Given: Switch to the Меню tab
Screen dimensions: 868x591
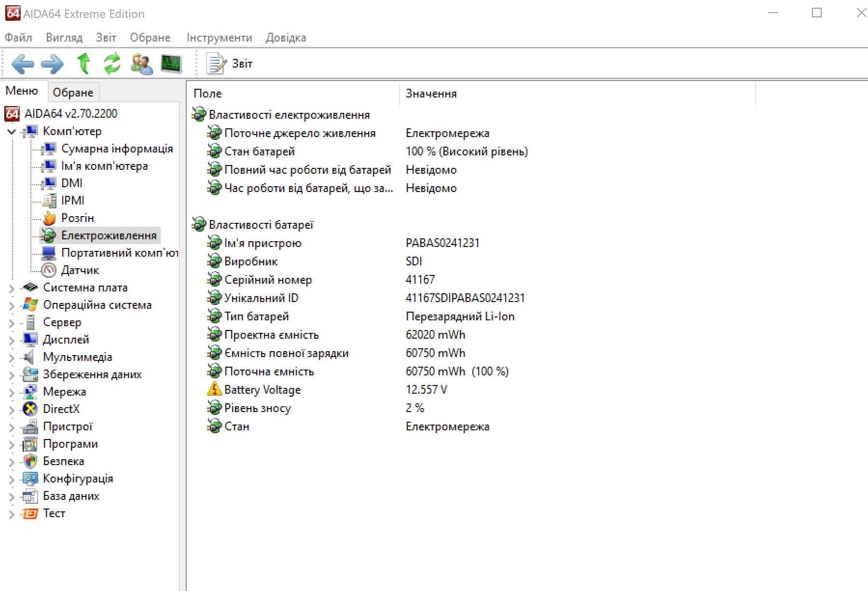Looking at the screenshot, I should [22, 91].
